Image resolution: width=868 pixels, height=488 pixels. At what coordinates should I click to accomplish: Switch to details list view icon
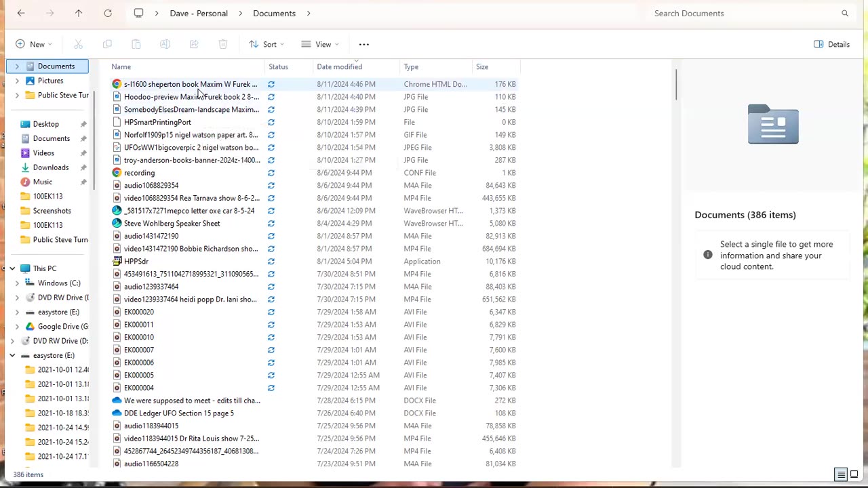[841, 474]
